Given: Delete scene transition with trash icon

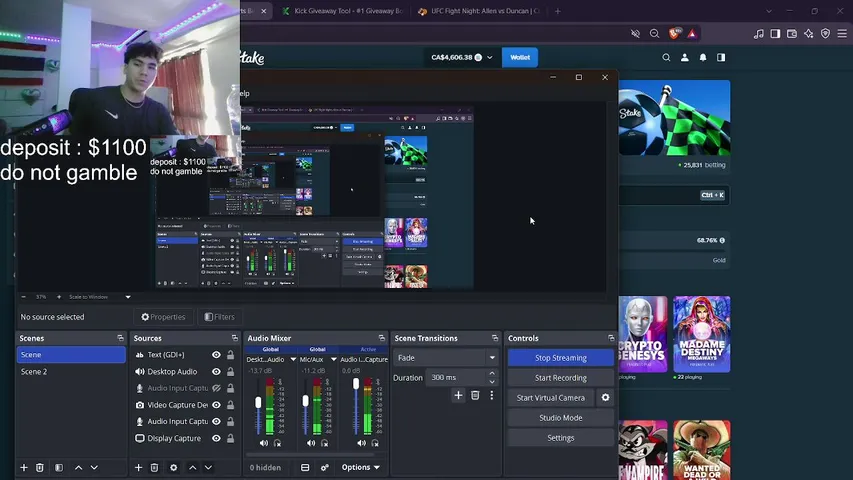Looking at the screenshot, I should 475,395.
